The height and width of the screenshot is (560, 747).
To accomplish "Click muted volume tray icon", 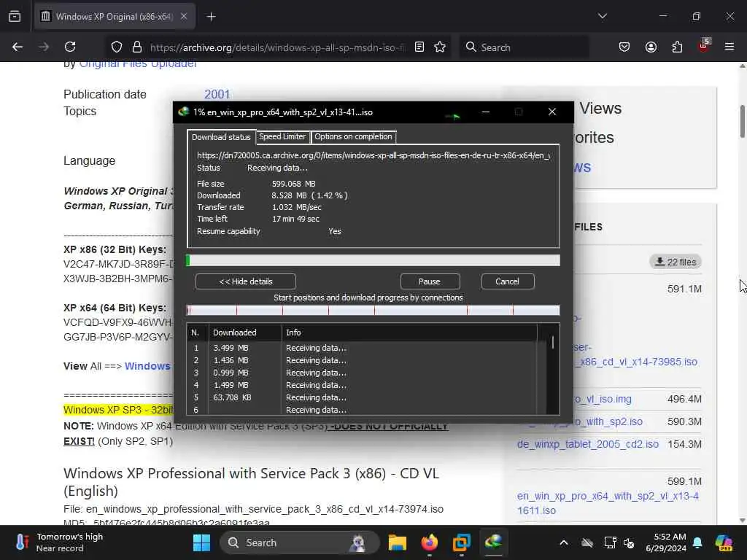I will click(629, 542).
